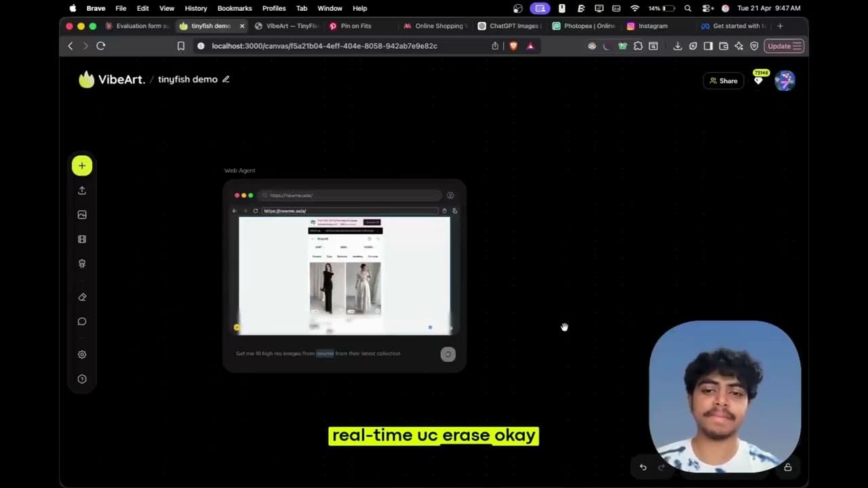Click the yellow plus add button
This screenshot has height=488, width=868.
[x=82, y=165]
